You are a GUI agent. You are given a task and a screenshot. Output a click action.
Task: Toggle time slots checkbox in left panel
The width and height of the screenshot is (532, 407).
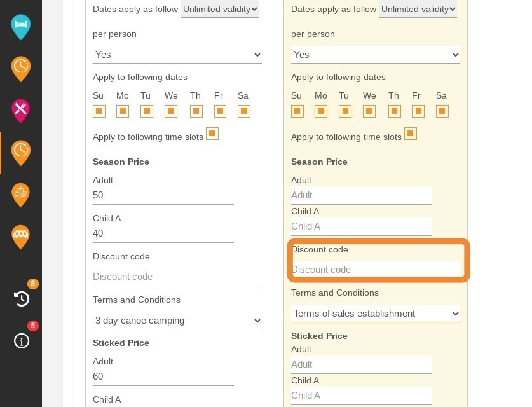click(x=212, y=134)
